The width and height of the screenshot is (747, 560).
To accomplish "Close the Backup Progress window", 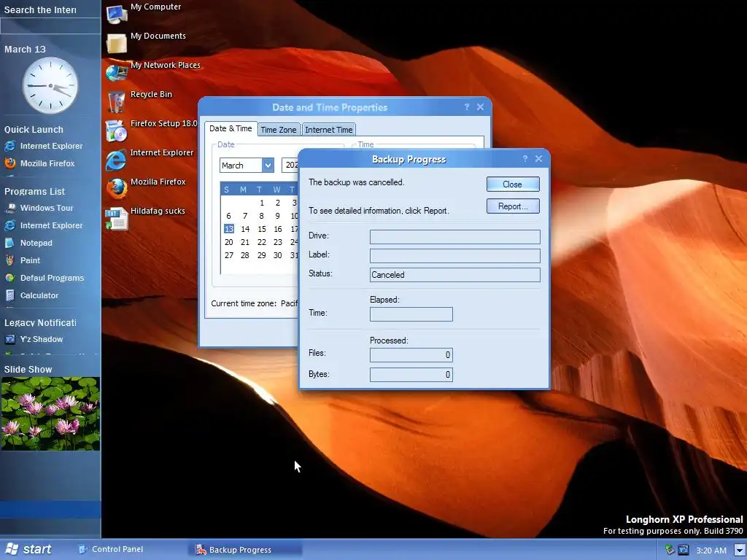I will [539, 158].
